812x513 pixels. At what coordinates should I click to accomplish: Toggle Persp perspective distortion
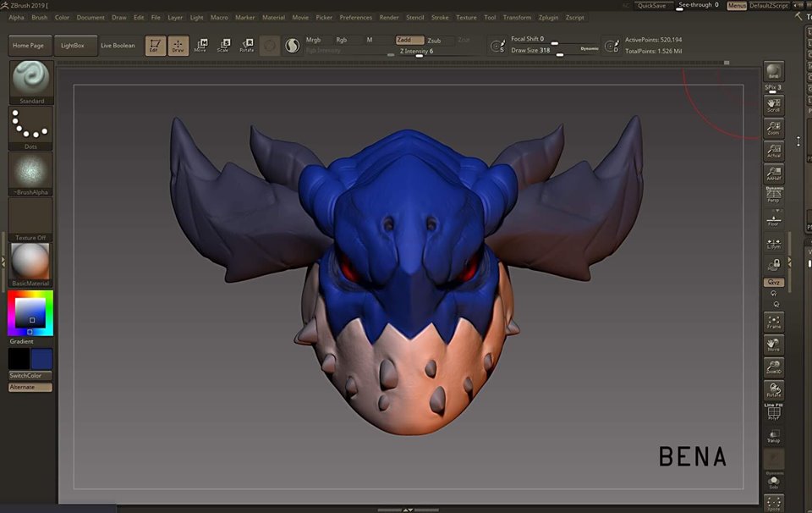(x=773, y=196)
